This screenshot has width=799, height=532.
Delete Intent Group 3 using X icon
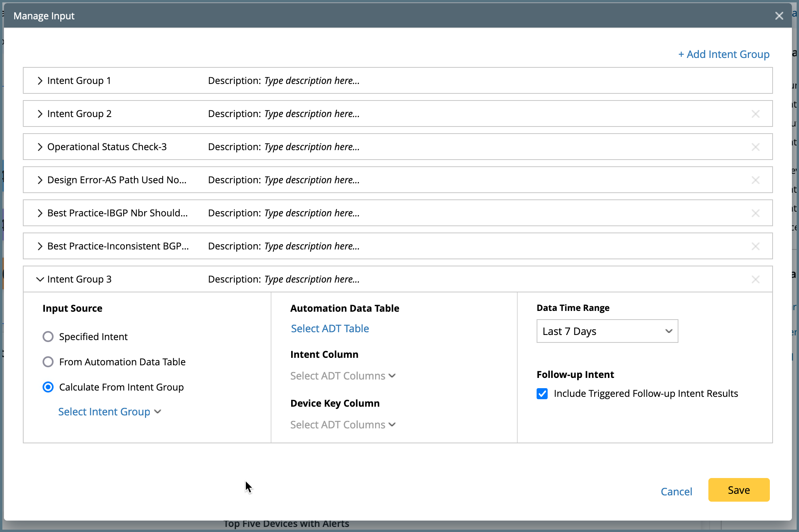tap(755, 279)
